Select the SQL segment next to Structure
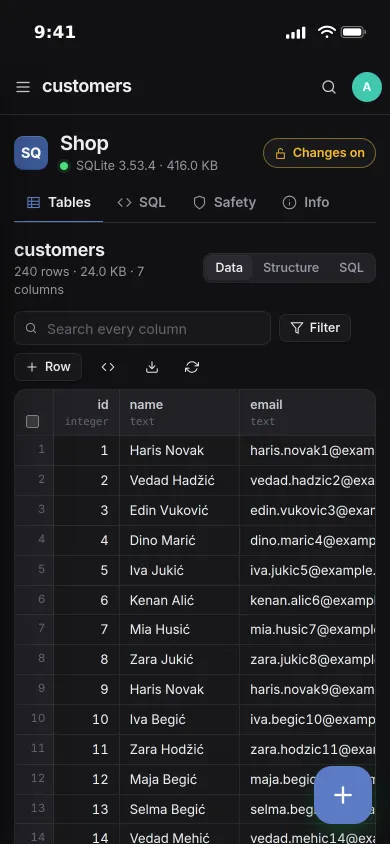 tap(351, 268)
